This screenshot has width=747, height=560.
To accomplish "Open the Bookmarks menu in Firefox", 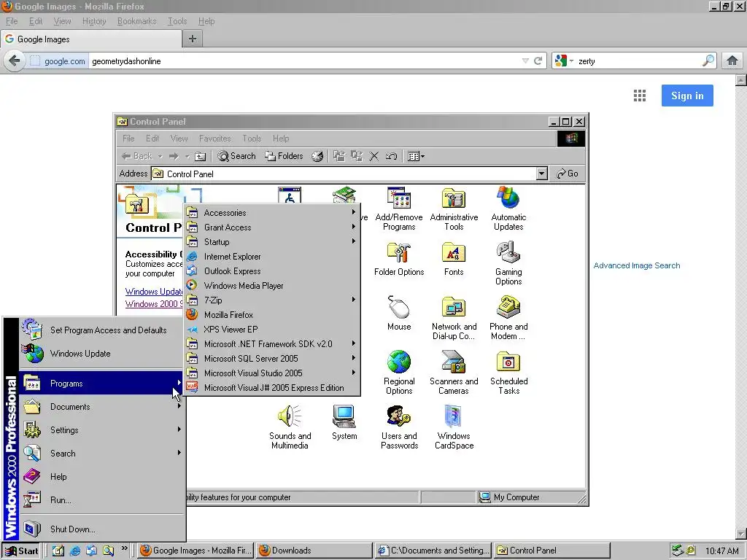I will [x=136, y=21].
